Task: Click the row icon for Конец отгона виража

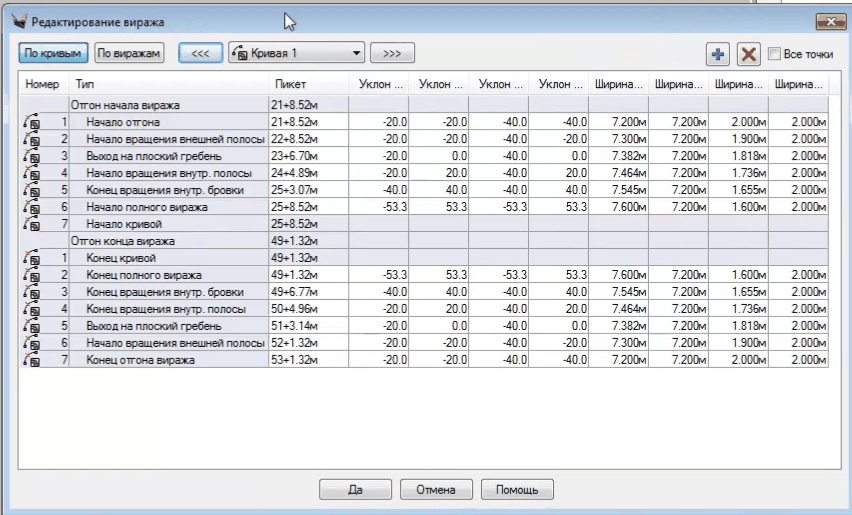Action: point(32,360)
